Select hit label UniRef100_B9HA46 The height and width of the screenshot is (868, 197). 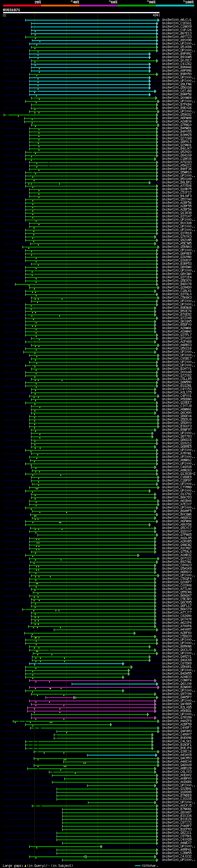(176, 67)
